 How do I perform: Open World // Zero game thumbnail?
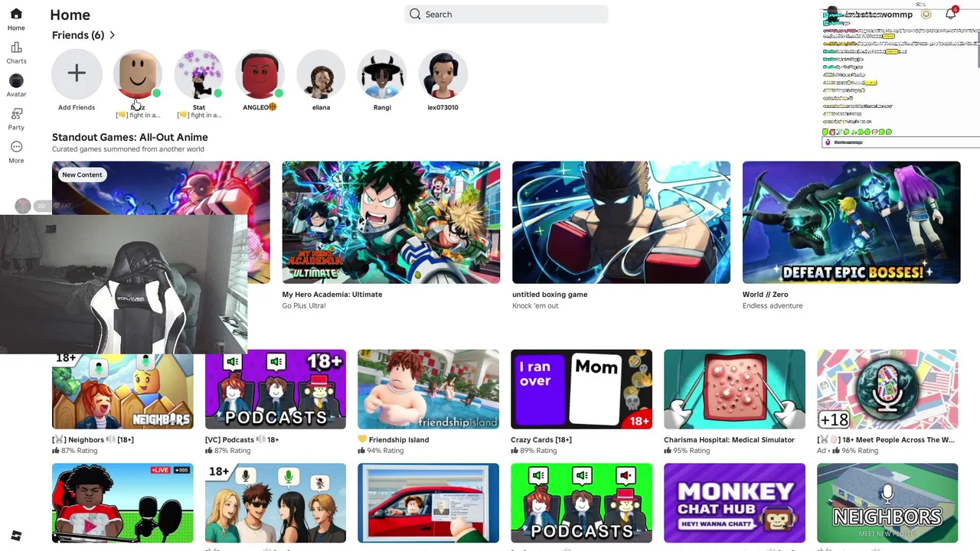coord(851,222)
